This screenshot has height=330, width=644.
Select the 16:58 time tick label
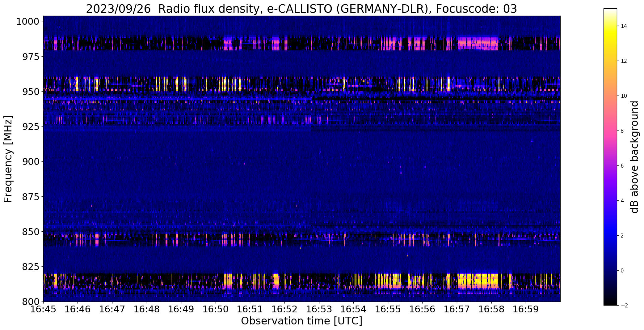tap(491, 309)
